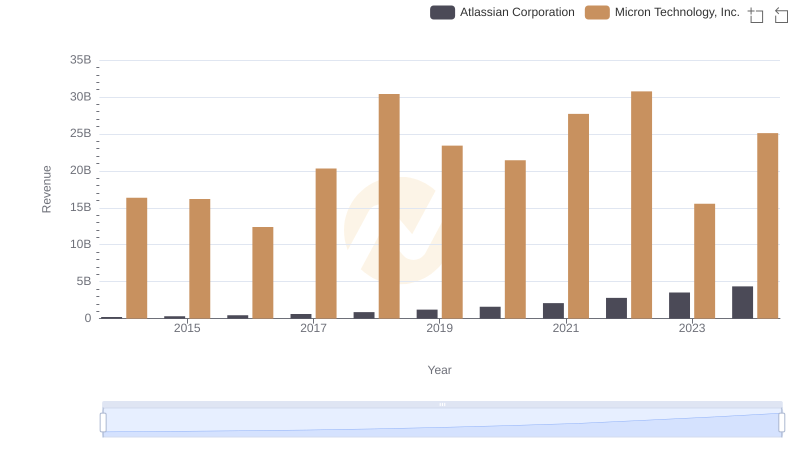
Task: Click the 2017 x-axis label
Action: click(x=313, y=328)
